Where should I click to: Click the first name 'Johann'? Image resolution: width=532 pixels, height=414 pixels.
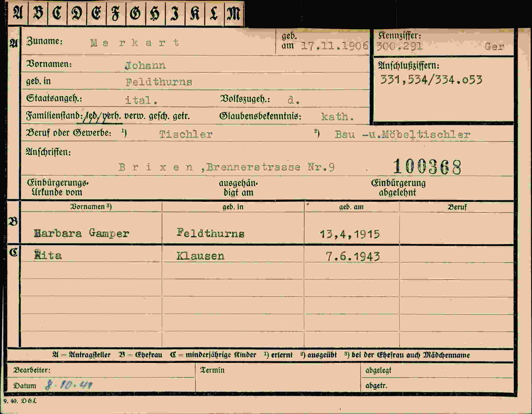pyautogui.click(x=145, y=65)
